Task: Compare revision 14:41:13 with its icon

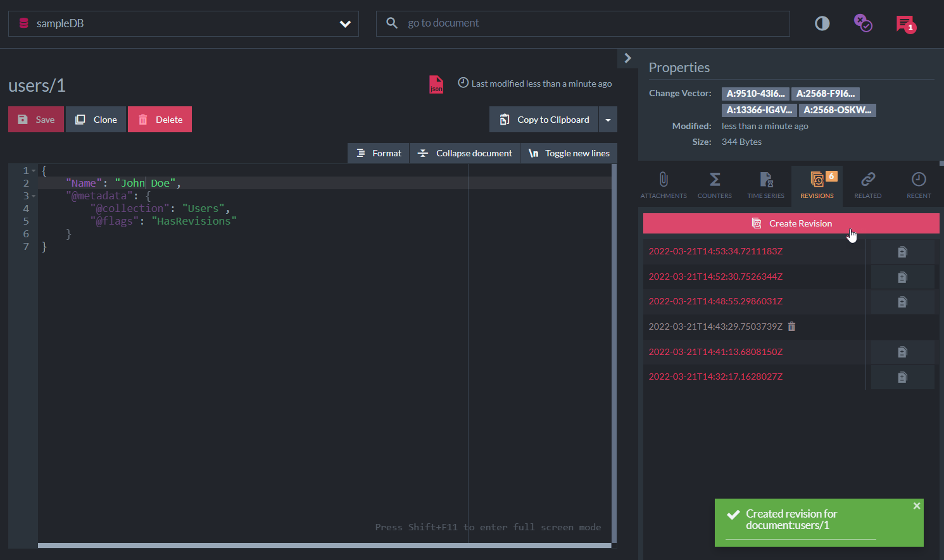Action: coord(903,352)
